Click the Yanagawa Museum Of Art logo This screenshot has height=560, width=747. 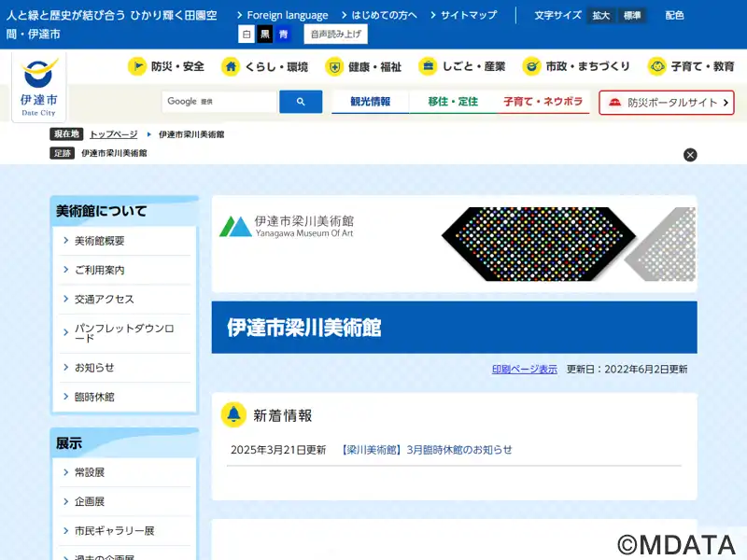[287, 226]
